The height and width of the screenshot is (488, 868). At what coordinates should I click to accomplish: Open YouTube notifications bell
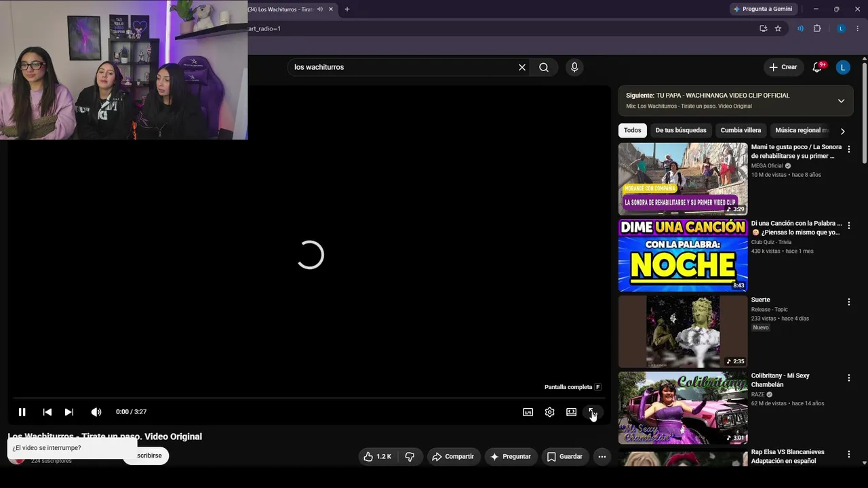coord(818,67)
